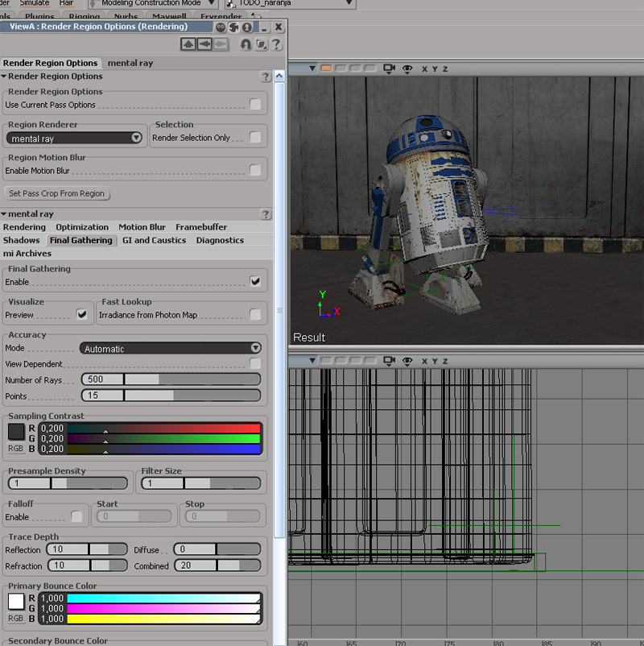
Task: Open the Maxwell toolbar tab
Action: (169, 16)
